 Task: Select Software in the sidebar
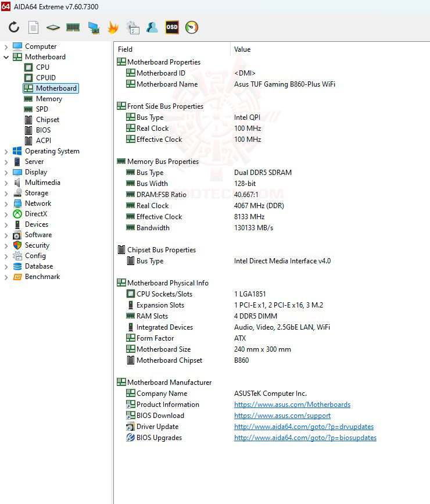click(x=38, y=235)
